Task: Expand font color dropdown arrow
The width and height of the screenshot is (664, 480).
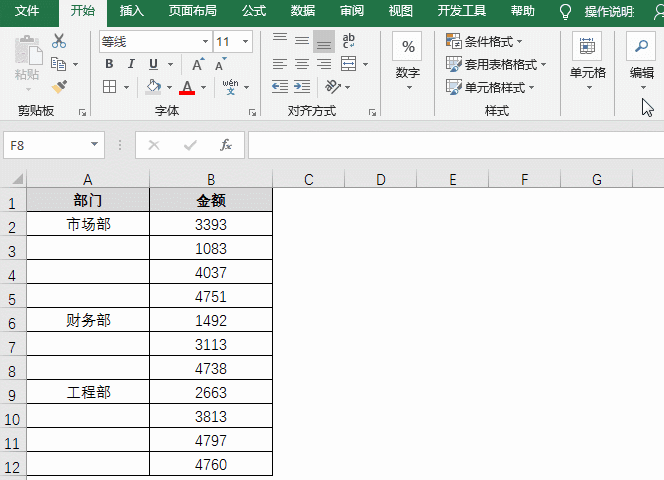Action: point(203,87)
